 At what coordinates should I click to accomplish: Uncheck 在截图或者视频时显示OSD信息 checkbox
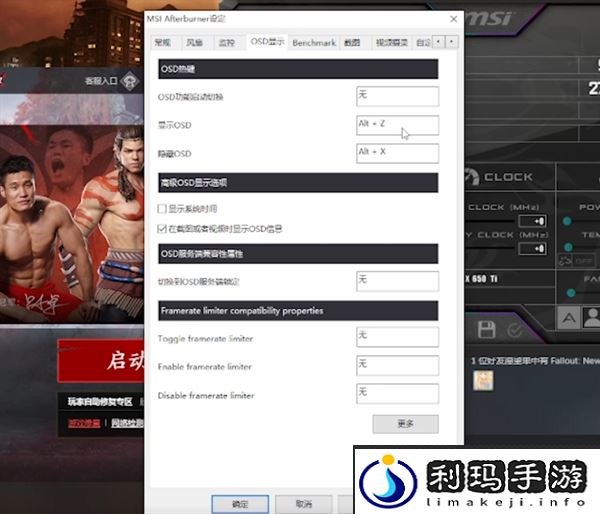(x=162, y=229)
